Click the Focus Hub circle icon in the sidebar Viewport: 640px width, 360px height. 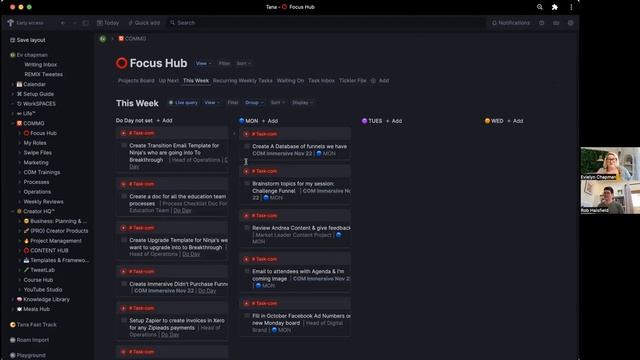pos(26,133)
